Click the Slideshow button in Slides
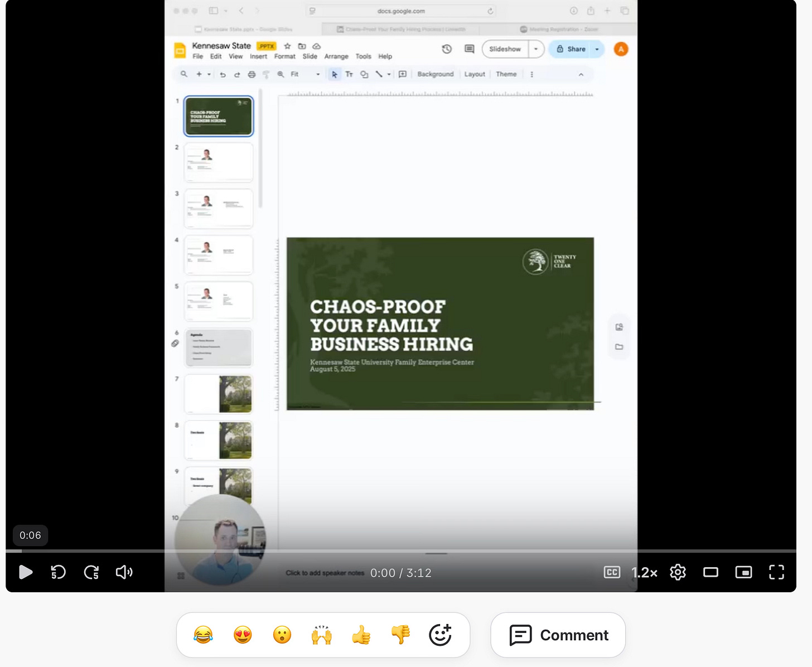 point(505,49)
